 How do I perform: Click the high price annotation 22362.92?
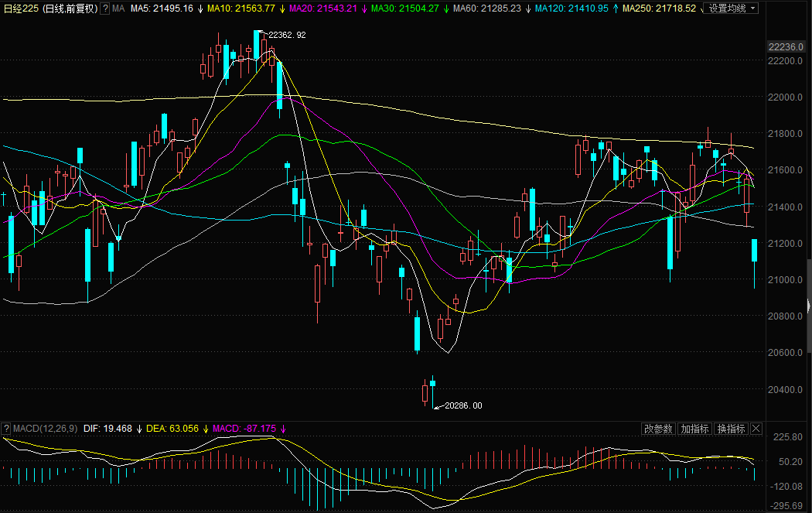[x=287, y=35]
